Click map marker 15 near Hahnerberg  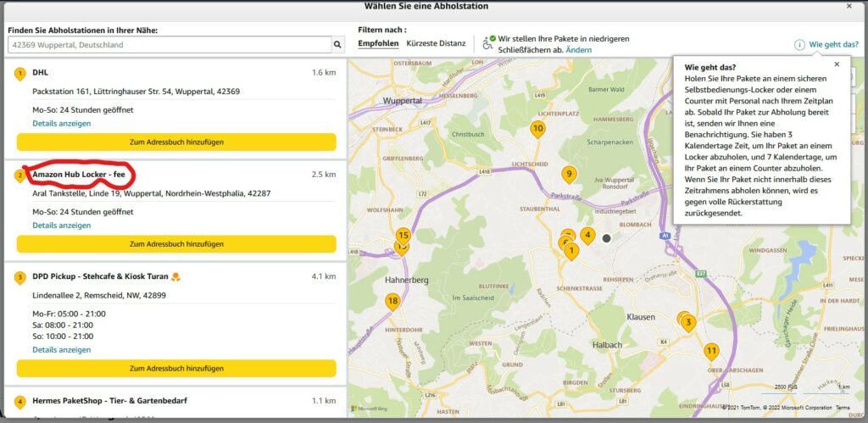click(403, 237)
